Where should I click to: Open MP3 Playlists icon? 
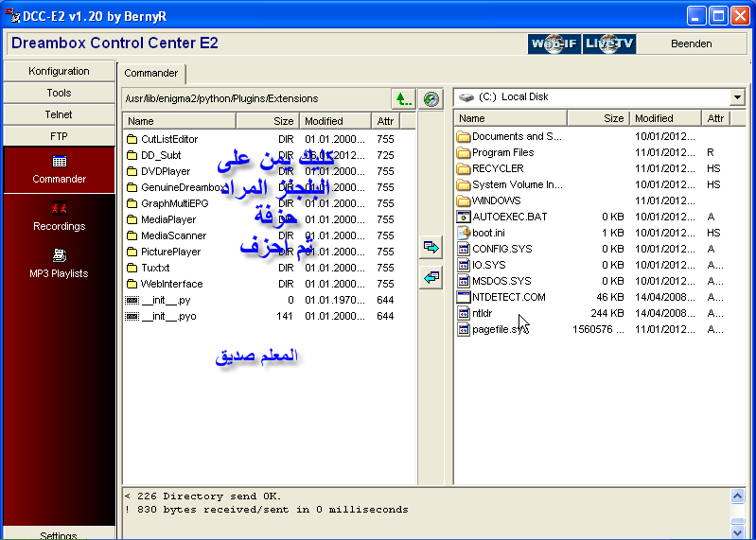(x=60, y=254)
